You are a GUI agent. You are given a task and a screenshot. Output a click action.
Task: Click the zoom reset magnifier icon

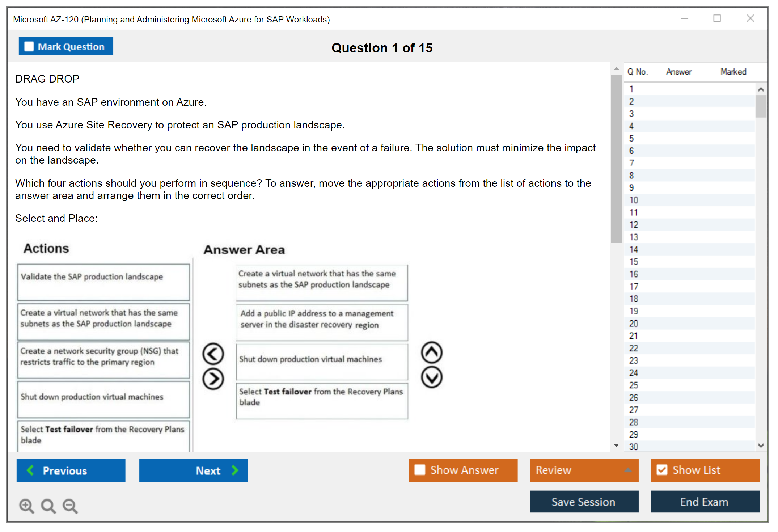[x=48, y=506]
